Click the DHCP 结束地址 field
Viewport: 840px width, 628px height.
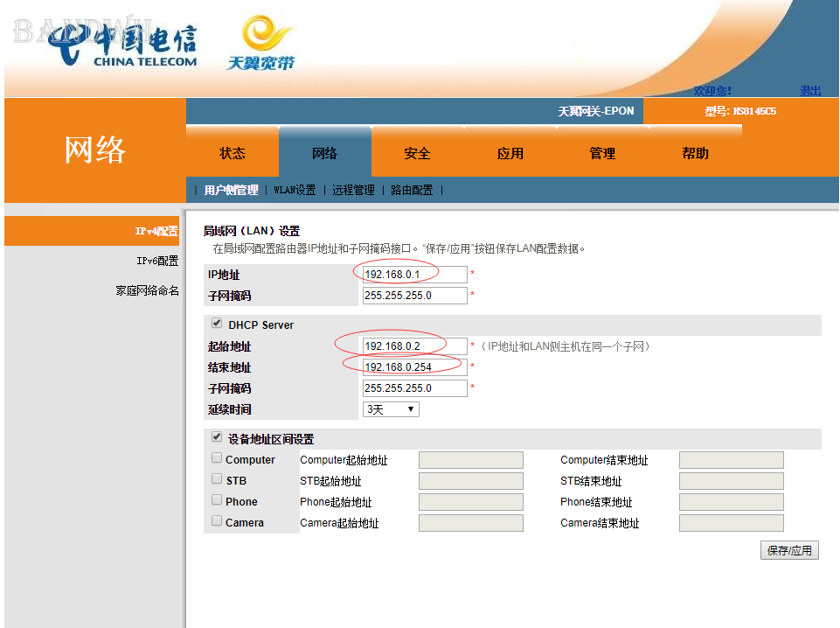point(414,367)
